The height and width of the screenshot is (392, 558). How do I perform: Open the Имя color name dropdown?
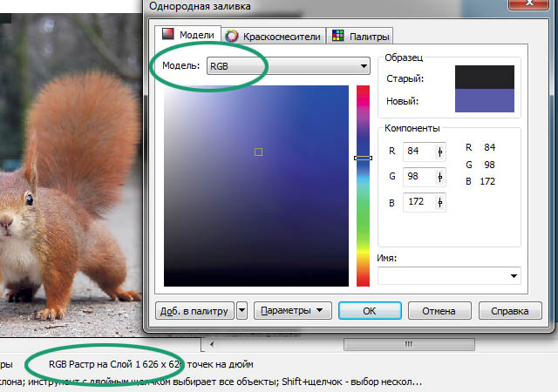514,276
